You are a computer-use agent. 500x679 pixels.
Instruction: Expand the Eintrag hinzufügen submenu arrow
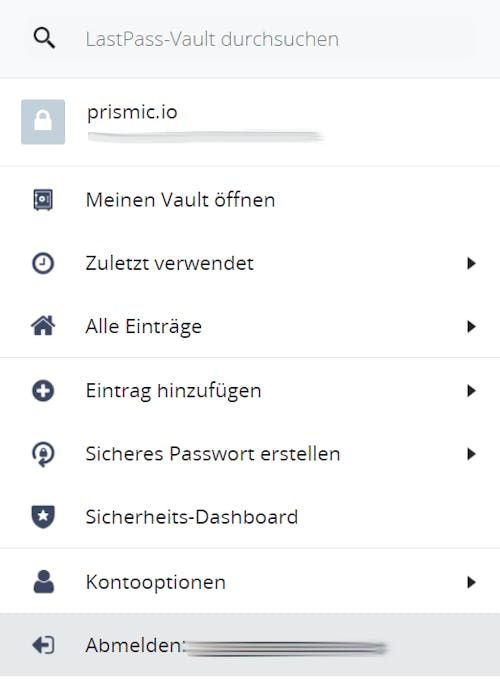pyautogui.click(x=471, y=391)
